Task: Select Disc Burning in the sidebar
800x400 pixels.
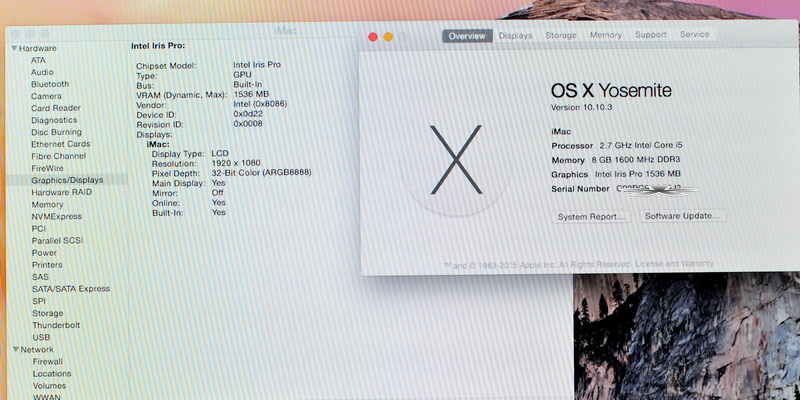Action: 56,132
